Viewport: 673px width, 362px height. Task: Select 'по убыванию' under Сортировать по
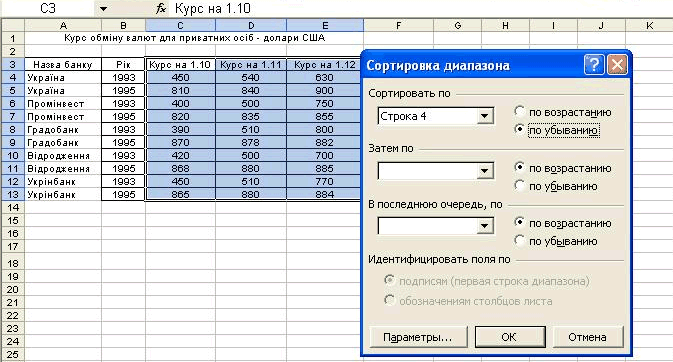point(520,129)
